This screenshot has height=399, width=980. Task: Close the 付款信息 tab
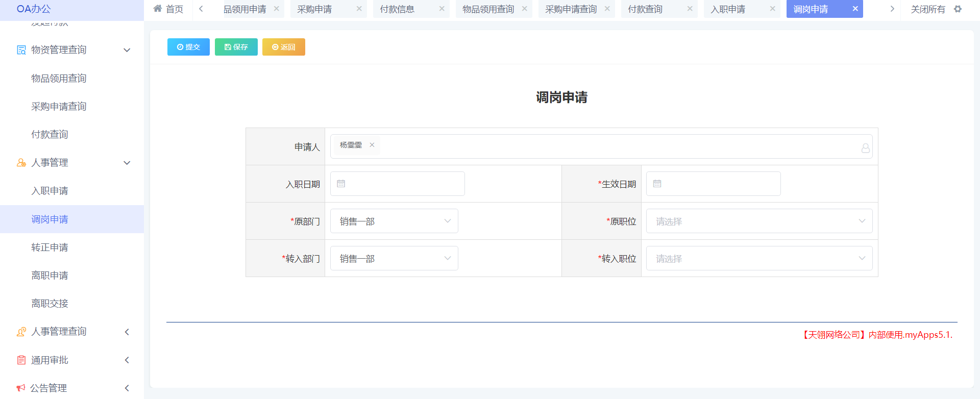click(x=442, y=9)
